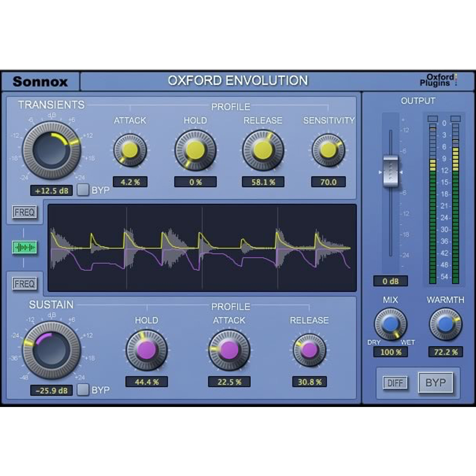Click the OUTPUT section label
Image resolution: width=476 pixels, height=476 pixels.
pos(418,101)
